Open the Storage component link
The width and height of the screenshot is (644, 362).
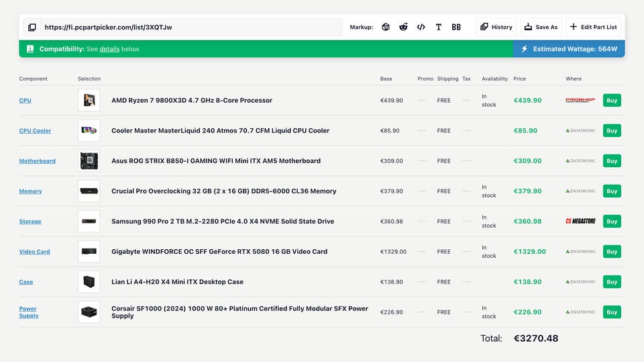[30, 222]
